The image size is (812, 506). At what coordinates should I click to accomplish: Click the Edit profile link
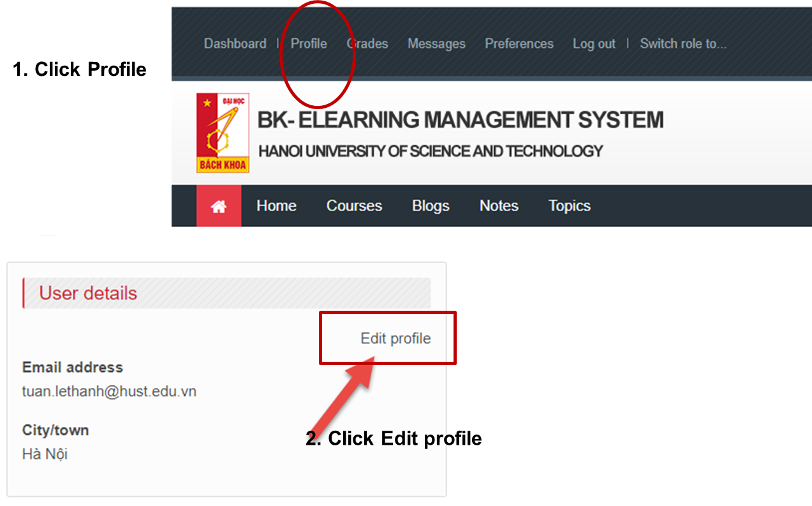[395, 338]
